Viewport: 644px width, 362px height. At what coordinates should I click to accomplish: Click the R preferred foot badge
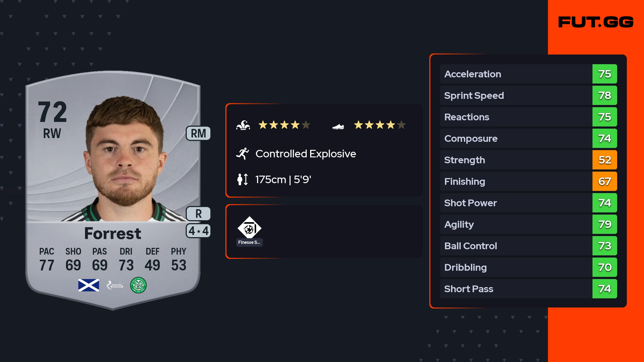click(198, 214)
